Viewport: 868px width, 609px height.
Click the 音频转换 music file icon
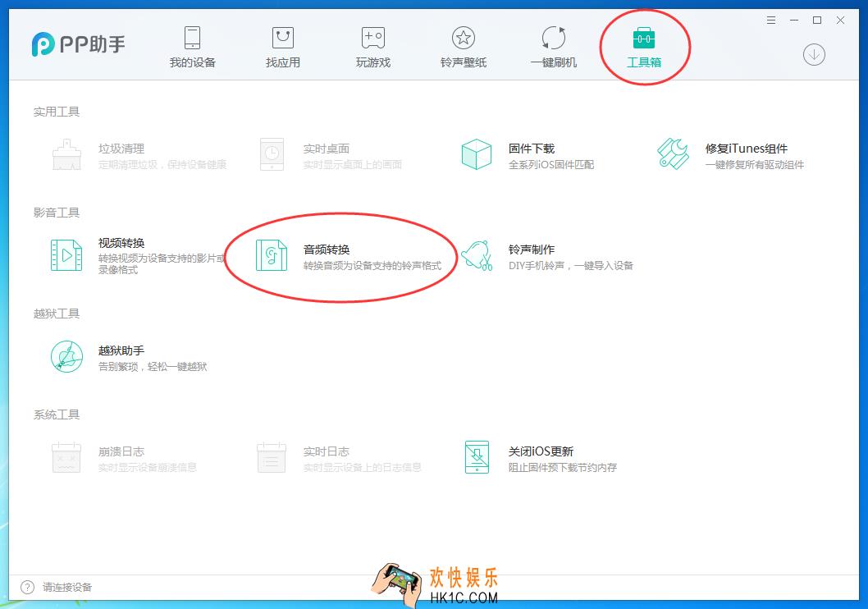click(x=272, y=255)
